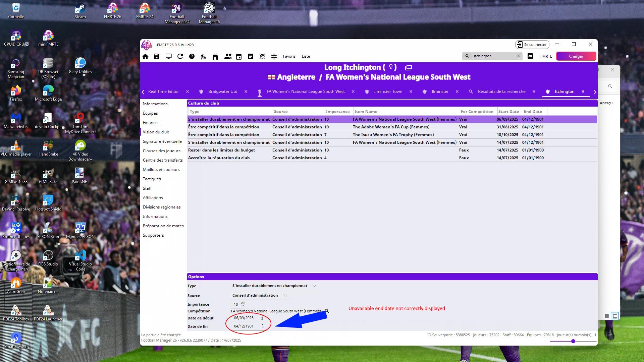Image resolution: width=644 pixels, height=362 pixels.
Task: Click the face recognition icon in toolbar
Action: tap(262, 56)
